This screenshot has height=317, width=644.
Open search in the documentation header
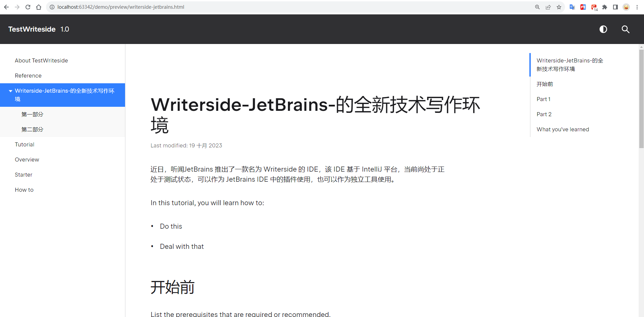coord(626,29)
